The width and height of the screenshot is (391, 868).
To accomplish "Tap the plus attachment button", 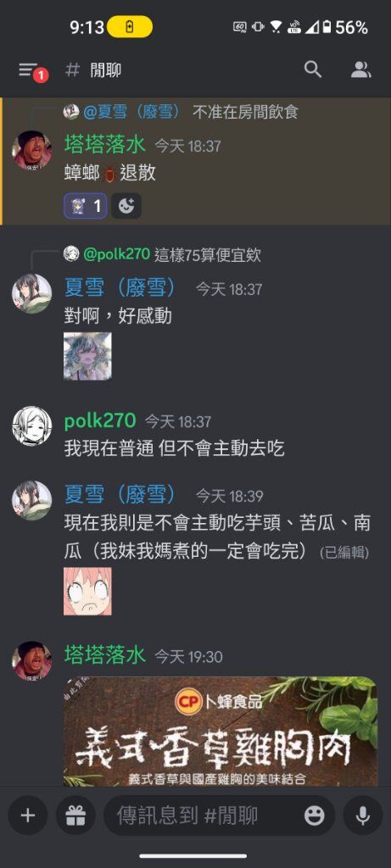I will 28,815.
